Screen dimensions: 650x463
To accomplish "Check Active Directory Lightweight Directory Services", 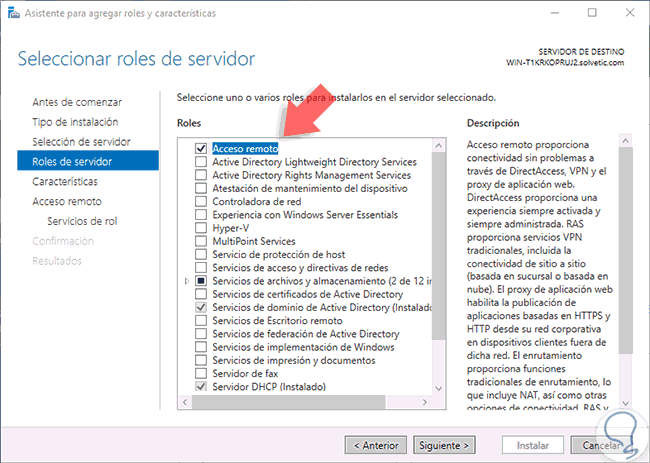I will point(201,162).
